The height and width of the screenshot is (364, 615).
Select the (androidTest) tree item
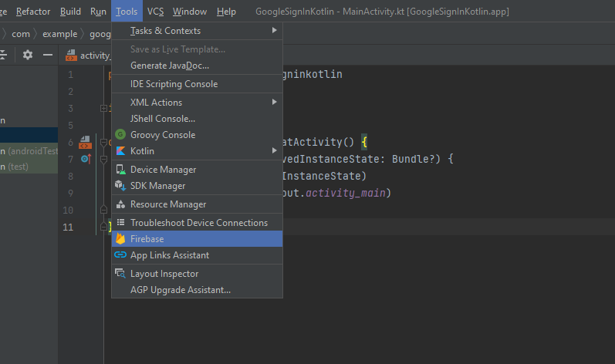[29, 151]
